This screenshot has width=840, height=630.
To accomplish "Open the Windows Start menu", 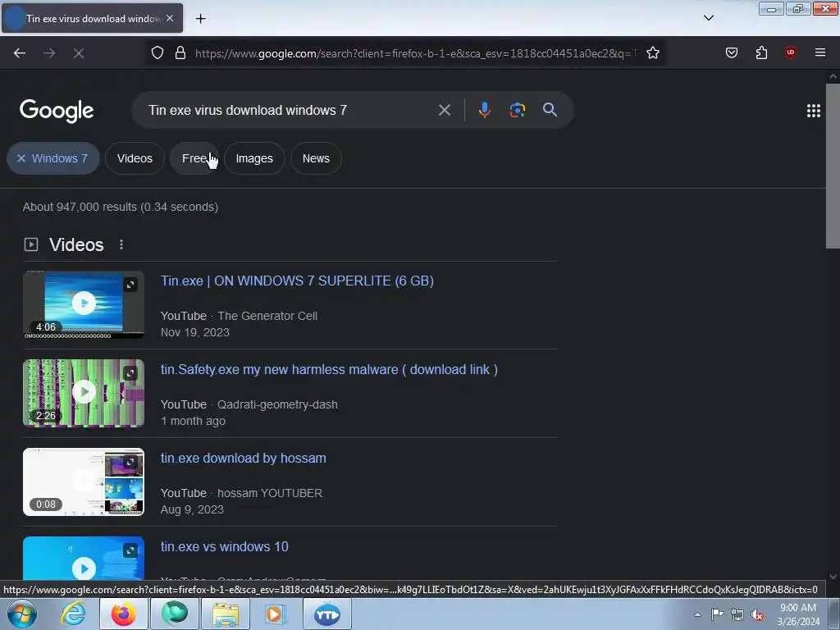I will coord(22,614).
